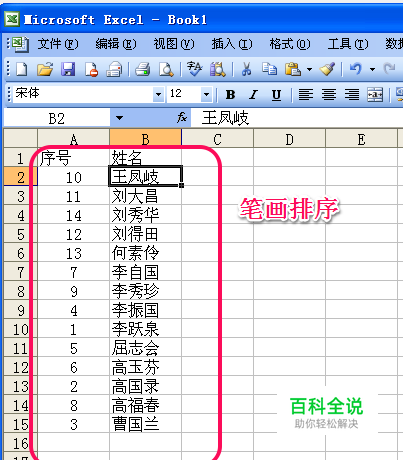Paste with the clipboard icon

click(293, 69)
